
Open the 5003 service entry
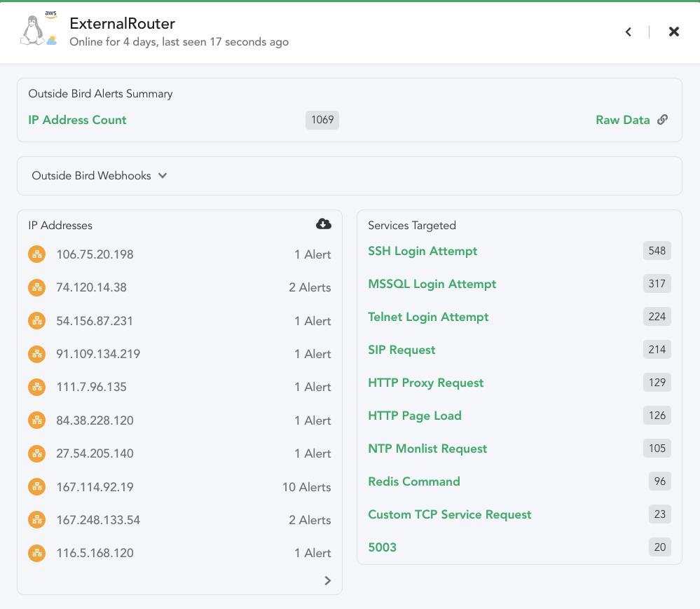(382, 547)
